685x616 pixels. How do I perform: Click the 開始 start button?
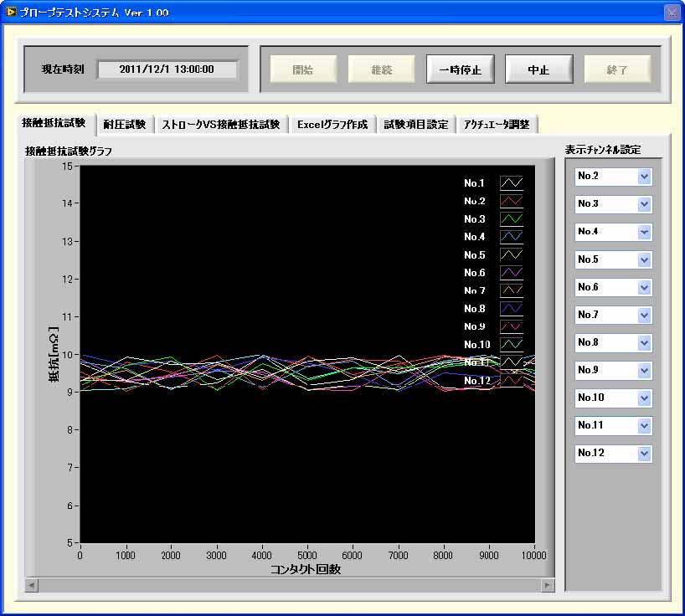303,69
